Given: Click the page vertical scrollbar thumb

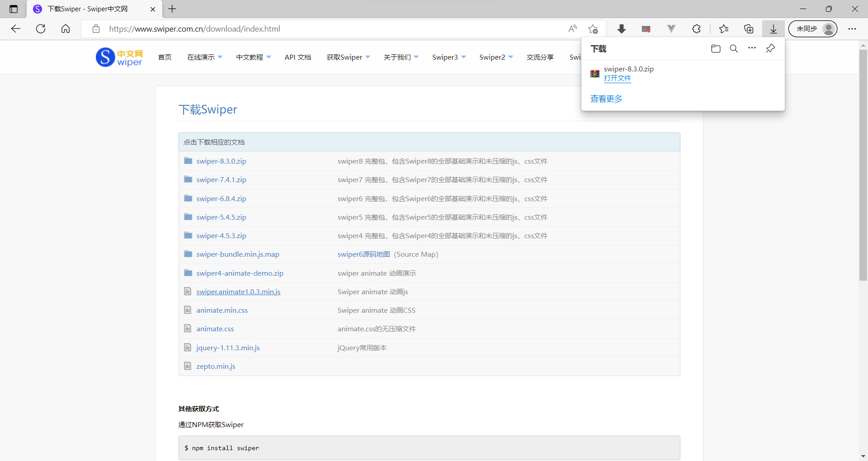Looking at the screenshot, I should coord(863,165).
